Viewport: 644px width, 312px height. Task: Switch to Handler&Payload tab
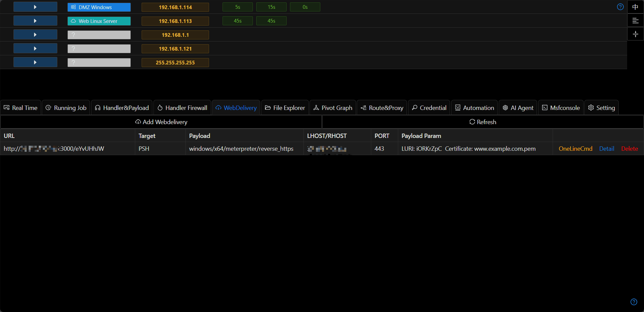coord(122,108)
